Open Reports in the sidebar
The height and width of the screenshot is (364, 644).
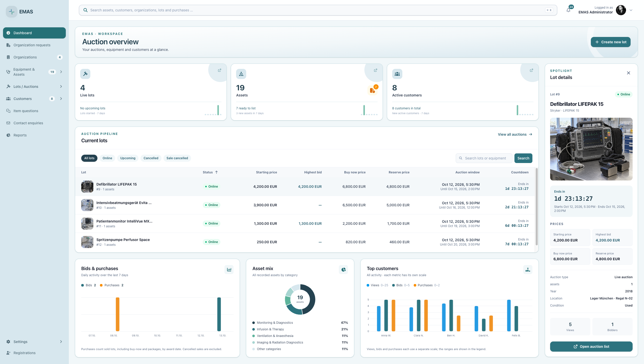point(34,135)
